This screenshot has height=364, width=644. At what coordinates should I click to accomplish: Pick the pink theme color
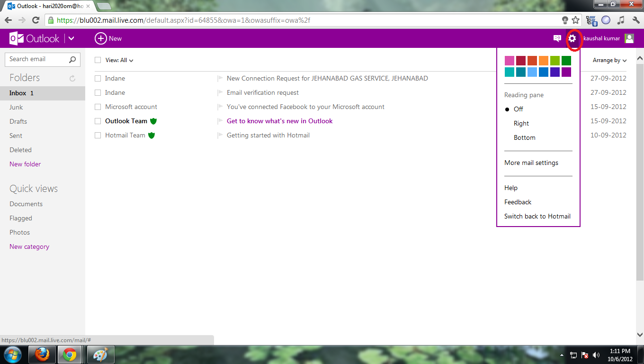pos(510,61)
